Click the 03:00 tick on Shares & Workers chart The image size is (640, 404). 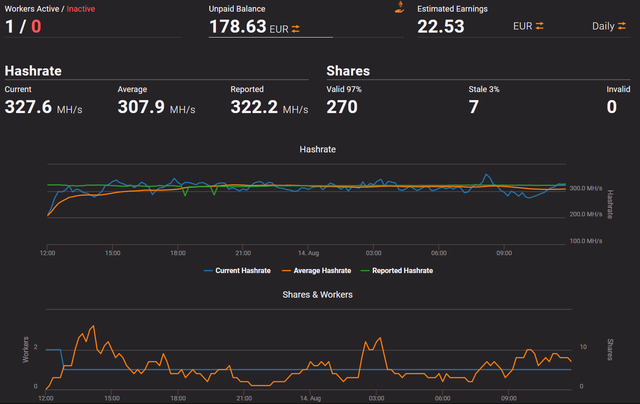pyautogui.click(x=376, y=398)
